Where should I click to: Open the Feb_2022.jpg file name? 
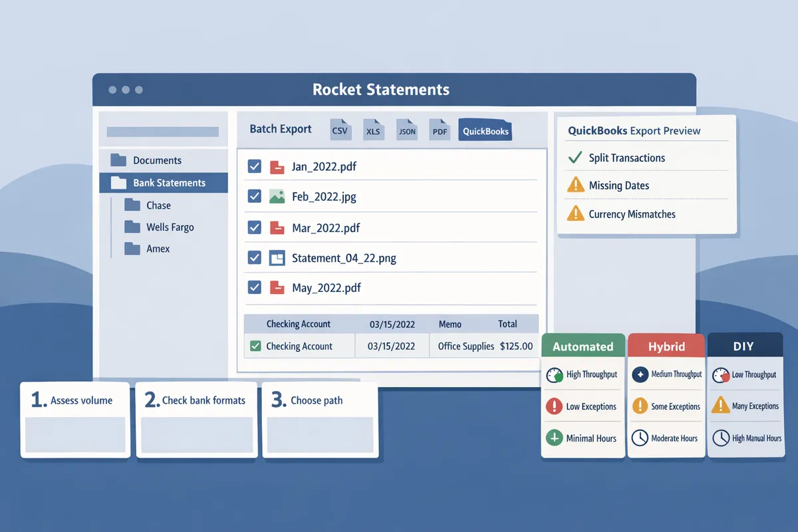tap(324, 198)
